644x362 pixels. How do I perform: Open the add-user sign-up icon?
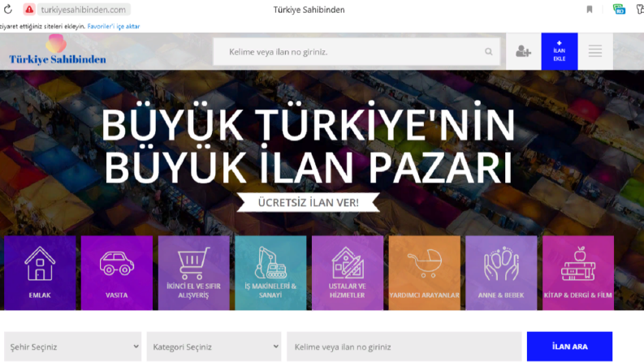click(x=523, y=51)
